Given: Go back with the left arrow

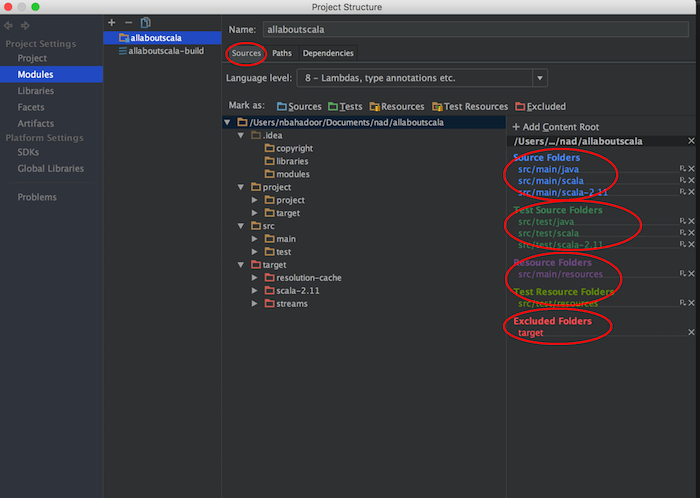Looking at the screenshot, I should pyautogui.click(x=8, y=25).
